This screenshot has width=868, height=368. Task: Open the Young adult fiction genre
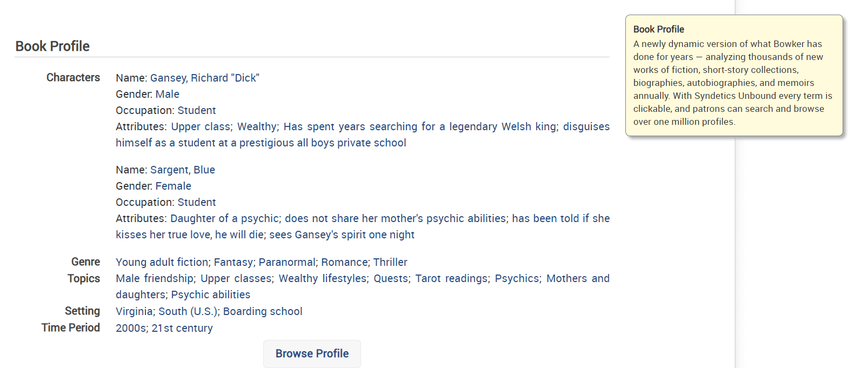[x=162, y=262]
